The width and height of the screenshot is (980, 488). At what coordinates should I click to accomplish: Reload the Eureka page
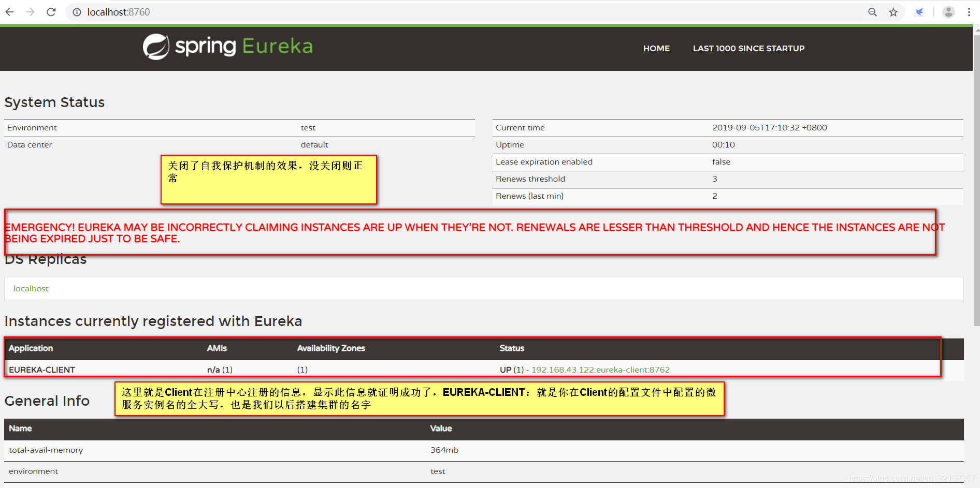click(51, 12)
